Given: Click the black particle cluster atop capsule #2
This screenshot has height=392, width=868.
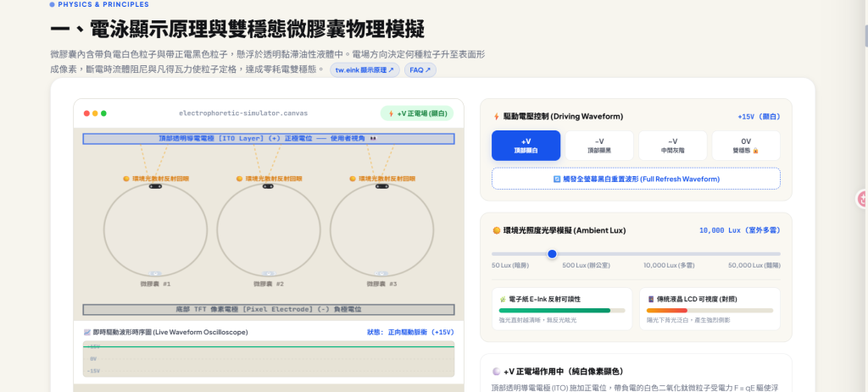Looking at the screenshot, I should tap(269, 187).
